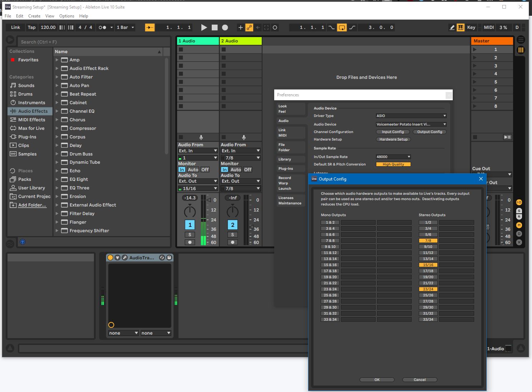
Task: Open the Create menu
Action: (x=34, y=16)
